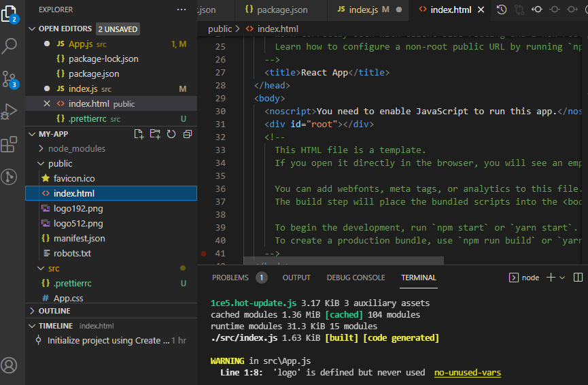Open robots.txt in file tree

[111, 253]
